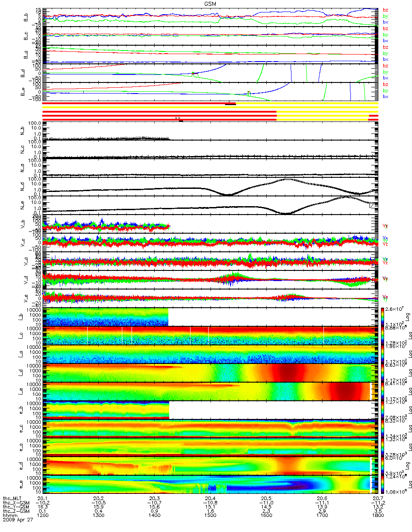Viewport: 412px width, 532px height.
Task: Click the i_d spectrogram color bar
Action: coord(383,373)
